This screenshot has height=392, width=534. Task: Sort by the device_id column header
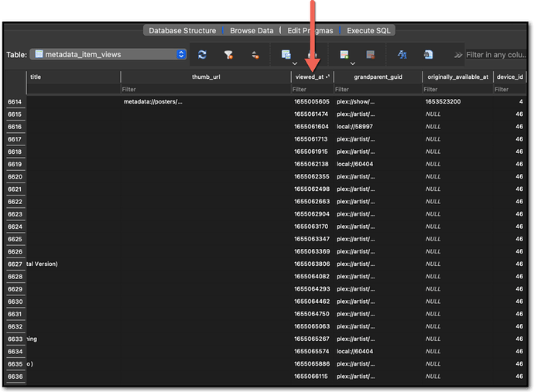[509, 77]
